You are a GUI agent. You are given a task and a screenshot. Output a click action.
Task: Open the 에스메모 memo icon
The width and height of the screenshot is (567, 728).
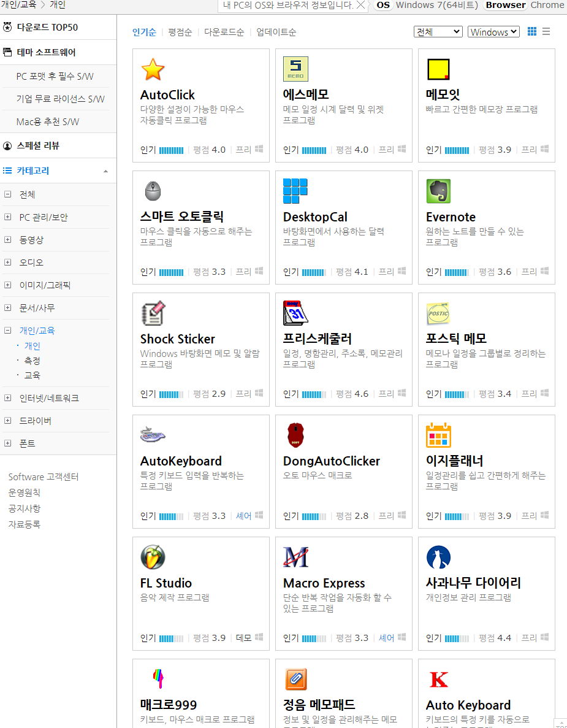point(295,69)
